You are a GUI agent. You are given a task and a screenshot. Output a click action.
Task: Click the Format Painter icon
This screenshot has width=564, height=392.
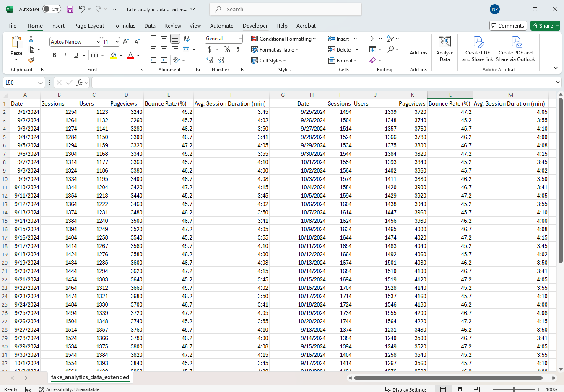(x=31, y=60)
